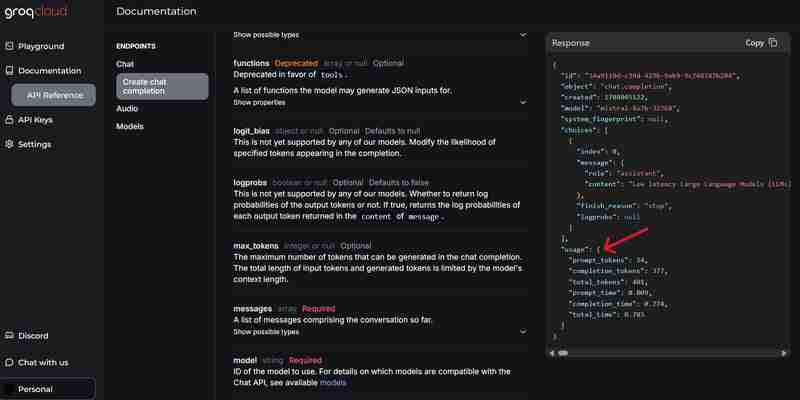
Task: Click the copy icon in Response panel
Action: coord(773,43)
